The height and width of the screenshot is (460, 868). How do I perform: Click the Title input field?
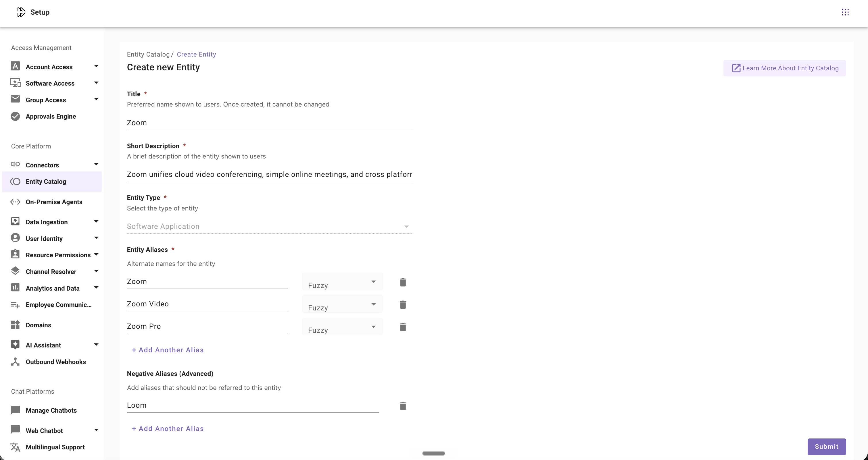(269, 123)
